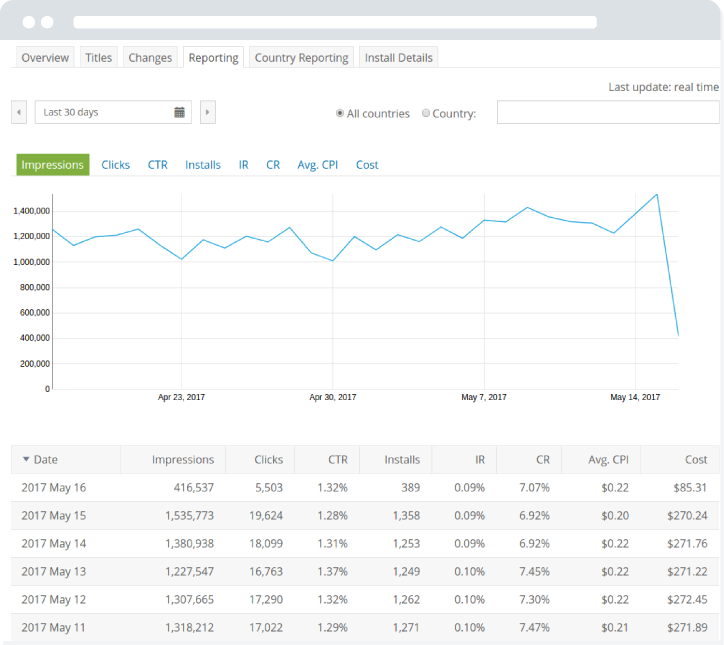Viewport: 724px width, 645px height.
Task: Go to next date range arrow
Action: point(207,113)
